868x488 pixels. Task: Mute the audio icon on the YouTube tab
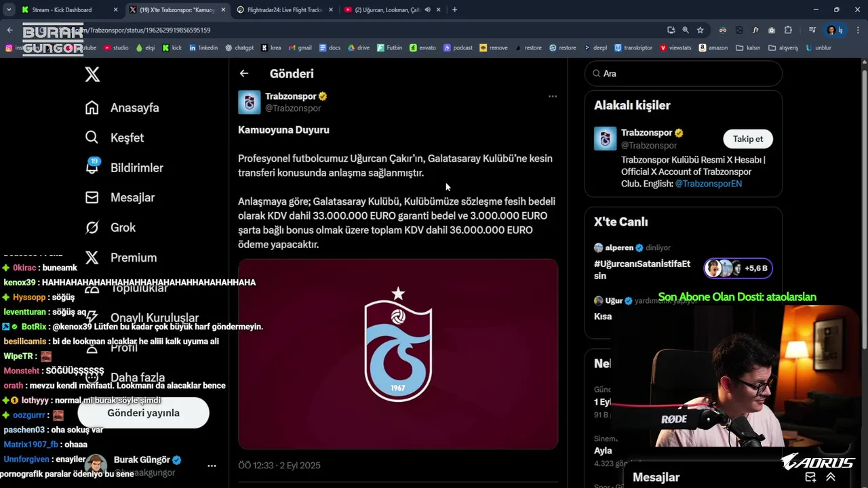pos(428,9)
